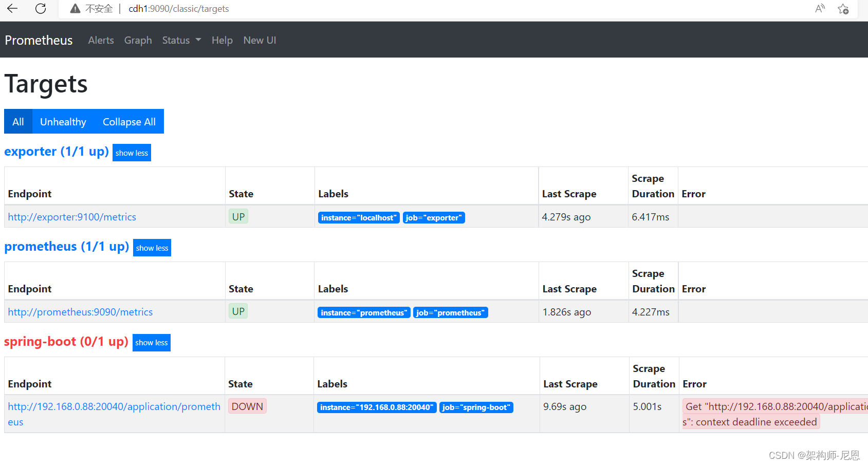Collapse spring-boot section with show less
The width and height of the screenshot is (868, 465).
(152, 343)
